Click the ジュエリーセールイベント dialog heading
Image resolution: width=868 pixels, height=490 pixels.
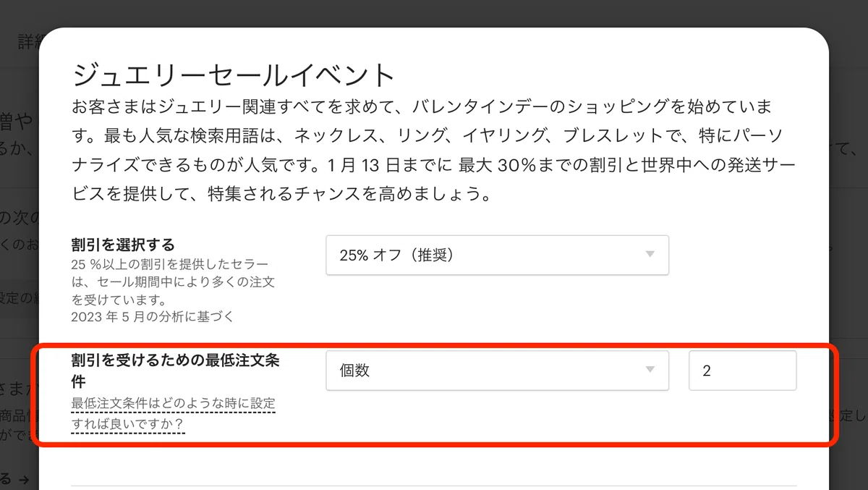tap(234, 75)
